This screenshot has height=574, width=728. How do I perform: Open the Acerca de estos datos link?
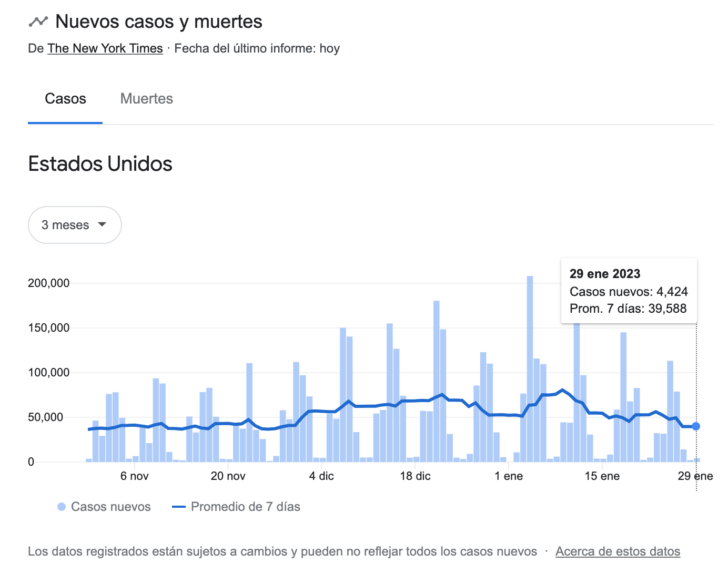tap(618, 551)
